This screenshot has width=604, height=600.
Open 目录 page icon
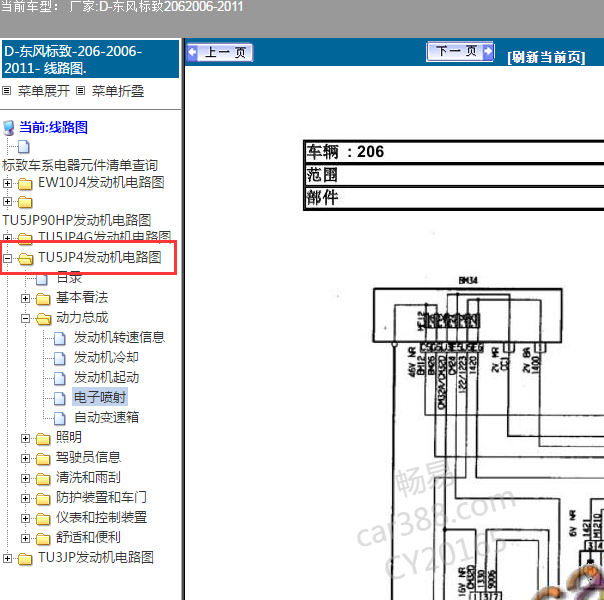[x=42, y=279]
